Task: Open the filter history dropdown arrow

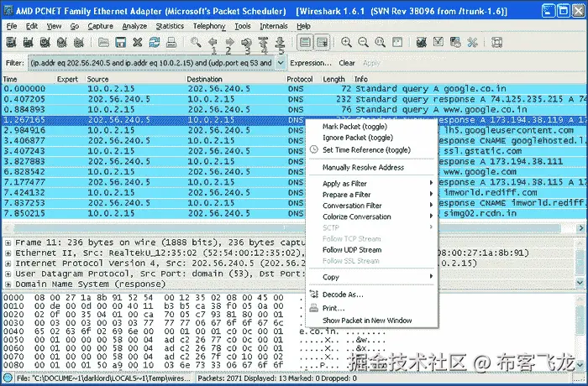Action: pyautogui.click(x=281, y=63)
